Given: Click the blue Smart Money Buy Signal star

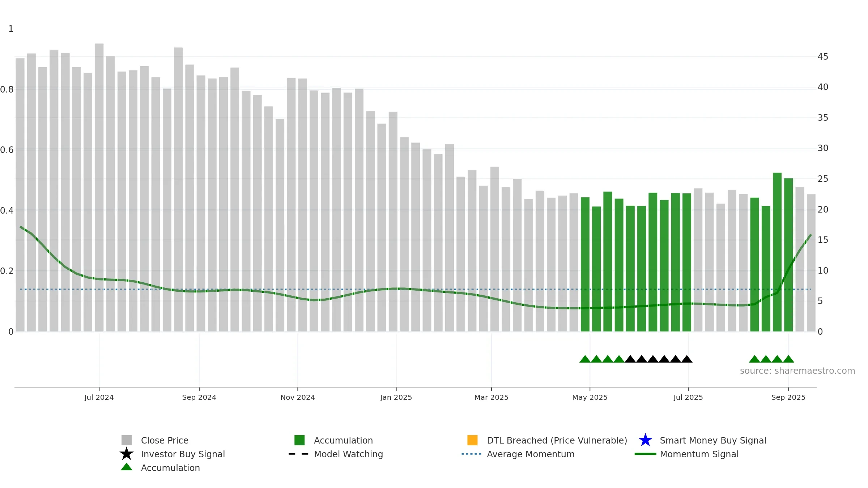Looking at the screenshot, I should point(645,440).
